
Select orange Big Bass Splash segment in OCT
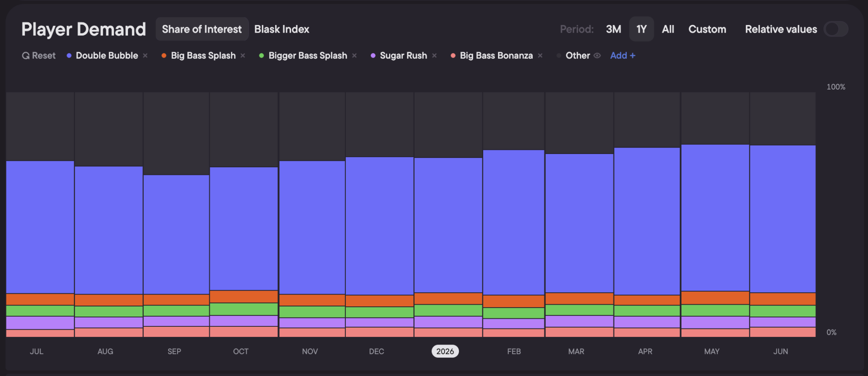244,297
